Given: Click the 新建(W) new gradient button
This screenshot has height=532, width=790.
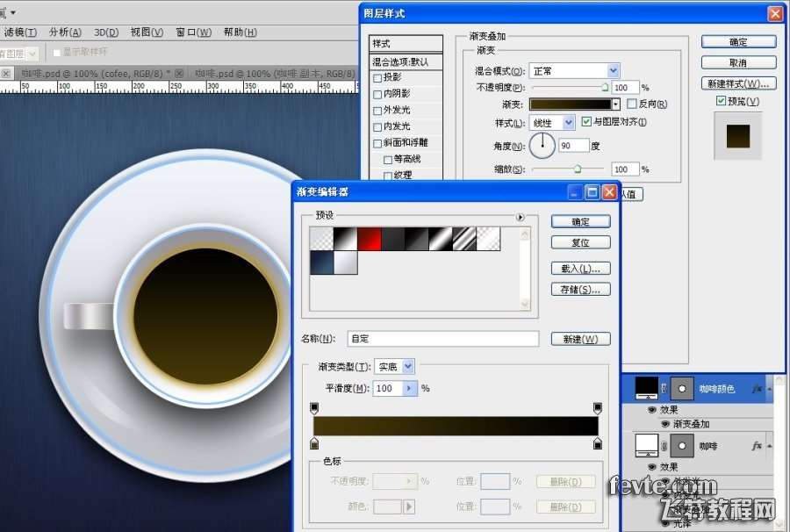Looking at the screenshot, I should click(x=580, y=339).
